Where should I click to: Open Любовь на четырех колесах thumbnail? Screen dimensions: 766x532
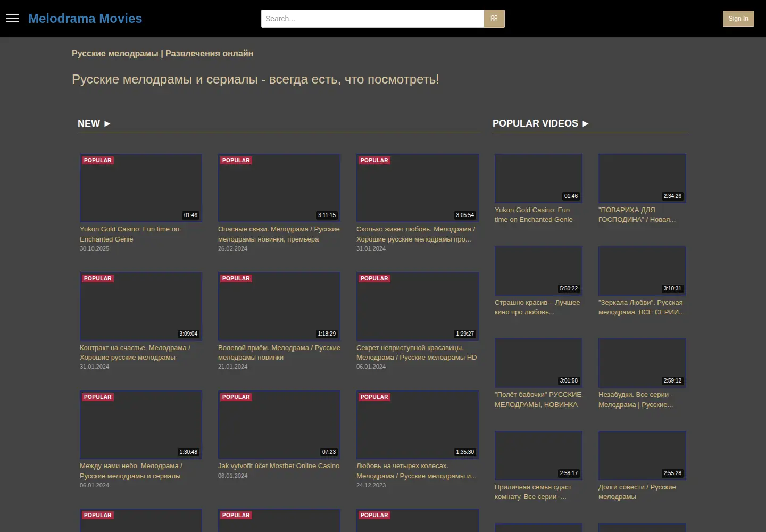coord(418,425)
